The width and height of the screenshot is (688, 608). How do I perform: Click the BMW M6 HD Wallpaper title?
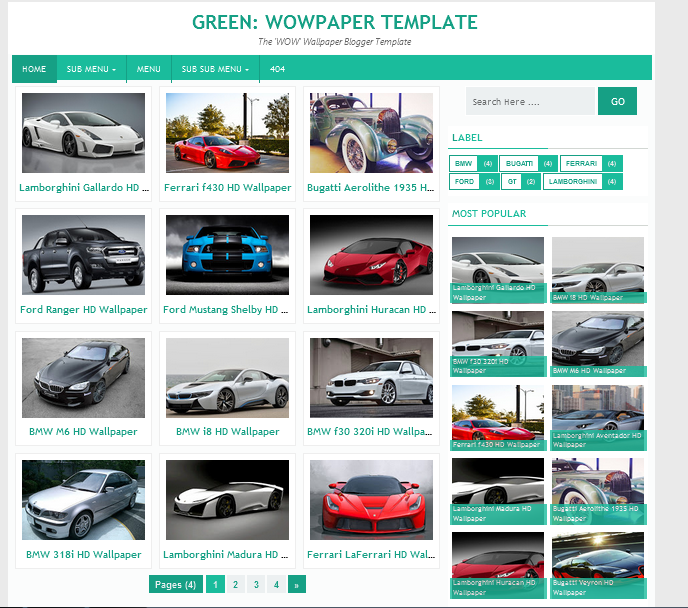coord(83,432)
